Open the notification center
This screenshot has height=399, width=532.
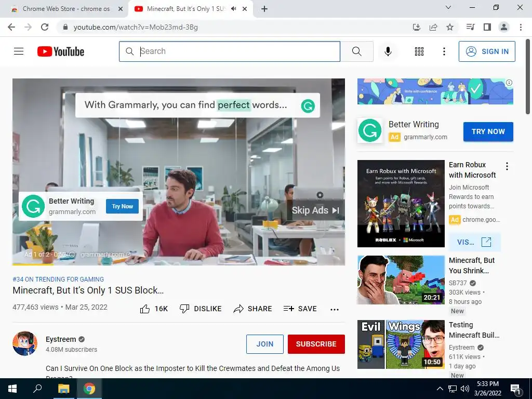[515, 389]
